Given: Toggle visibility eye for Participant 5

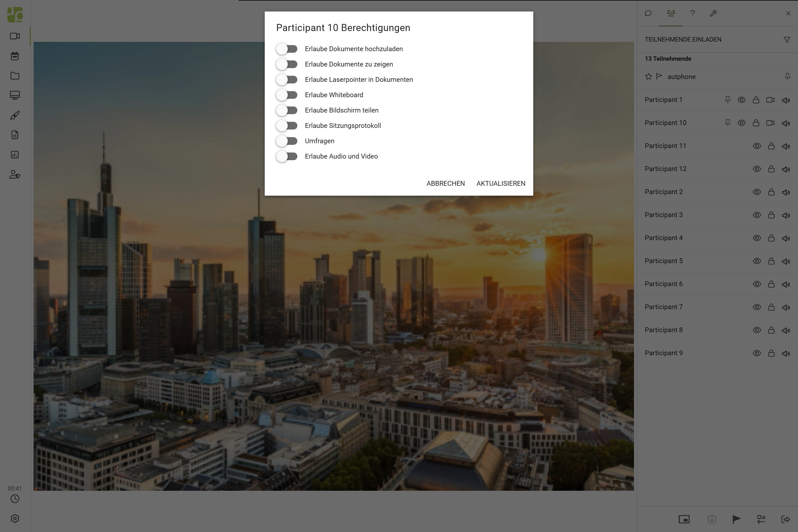Looking at the screenshot, I should click(757, 261).
